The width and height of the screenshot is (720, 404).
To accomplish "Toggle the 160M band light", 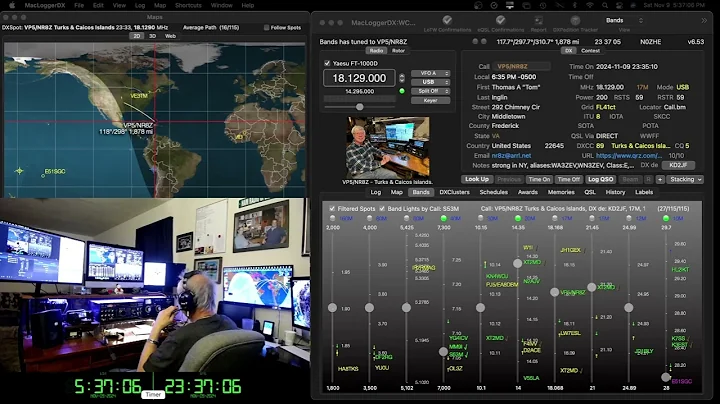I will coord(332,219).
